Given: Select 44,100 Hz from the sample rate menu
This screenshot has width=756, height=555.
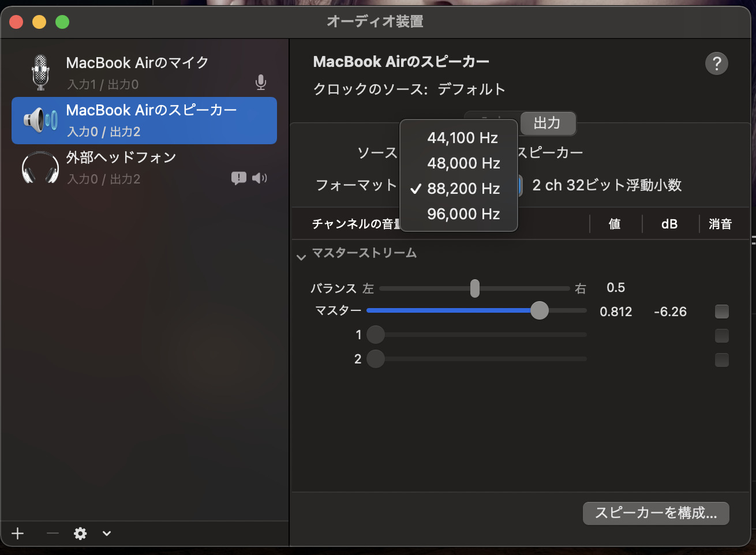Looking at the screenshot, I should (462, 138).
